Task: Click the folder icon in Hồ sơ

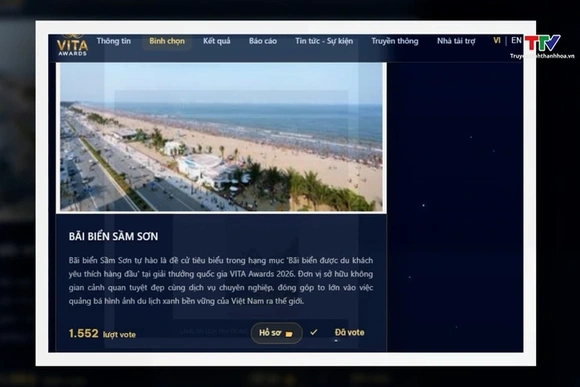Action: tap(289, 334)
